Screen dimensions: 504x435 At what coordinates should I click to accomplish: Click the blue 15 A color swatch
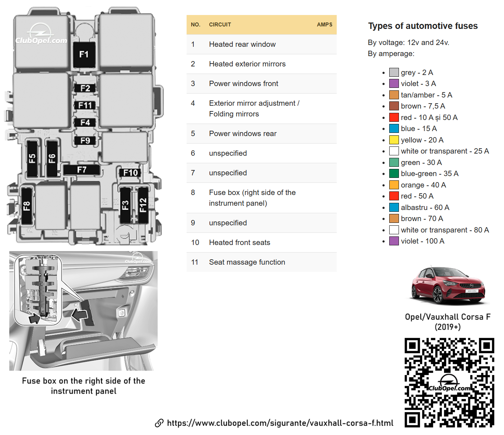pos(394,129)
